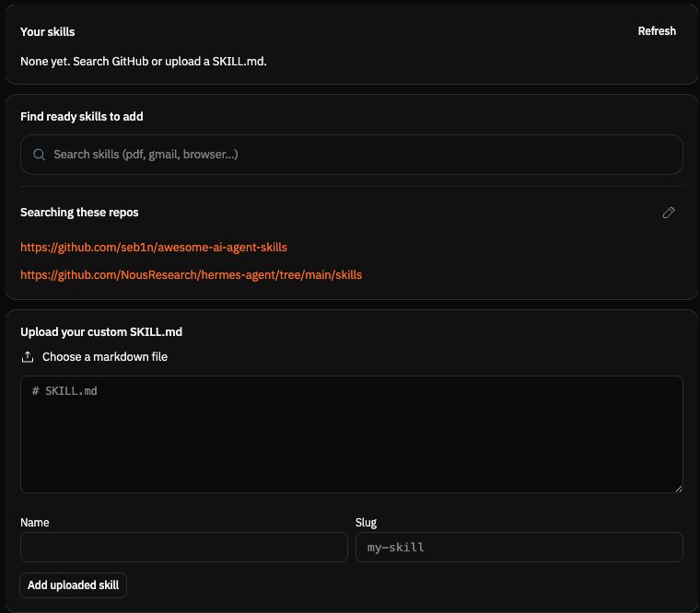Focus the Name input field
700x613 pixels.
point(184,547)
